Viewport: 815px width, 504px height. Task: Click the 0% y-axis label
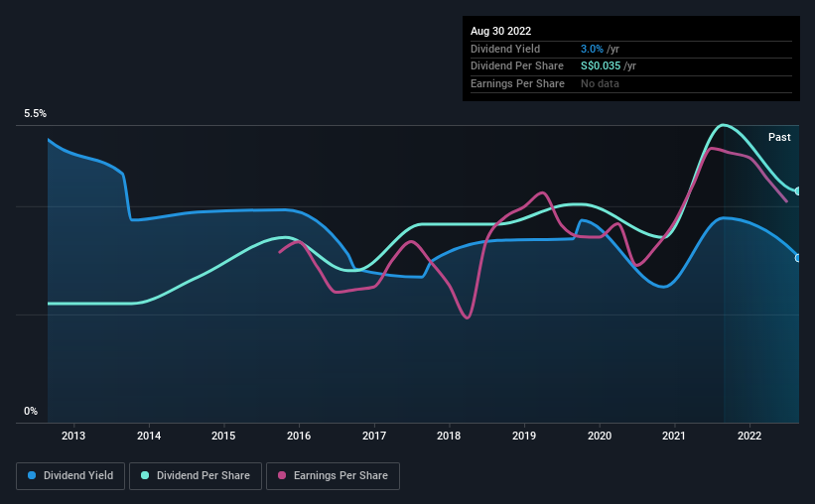point(31,411)
